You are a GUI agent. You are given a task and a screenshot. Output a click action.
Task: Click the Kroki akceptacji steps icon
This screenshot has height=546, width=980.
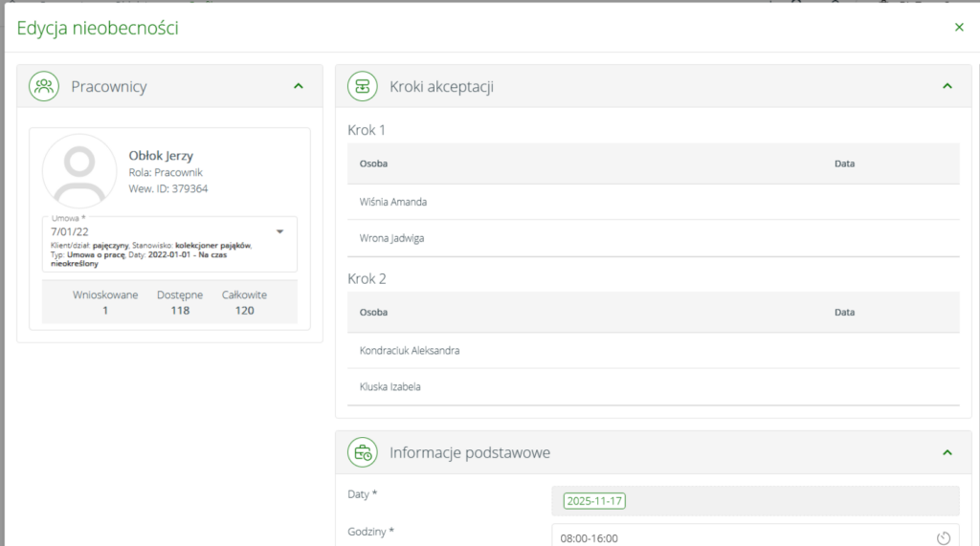[363, 86]
